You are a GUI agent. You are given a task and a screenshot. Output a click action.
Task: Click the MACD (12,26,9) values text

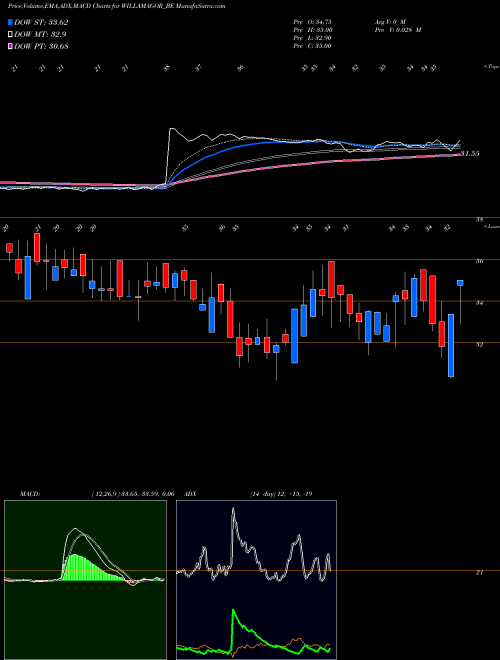click(x=133, y=494)
